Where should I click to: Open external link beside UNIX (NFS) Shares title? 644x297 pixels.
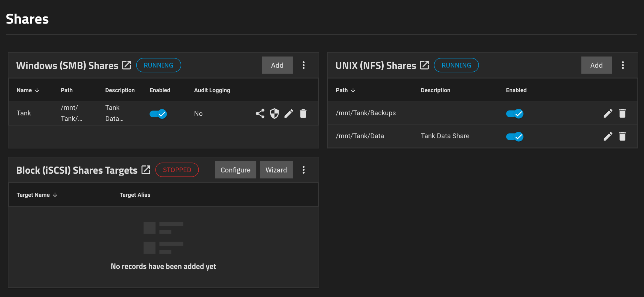point(424,65)
